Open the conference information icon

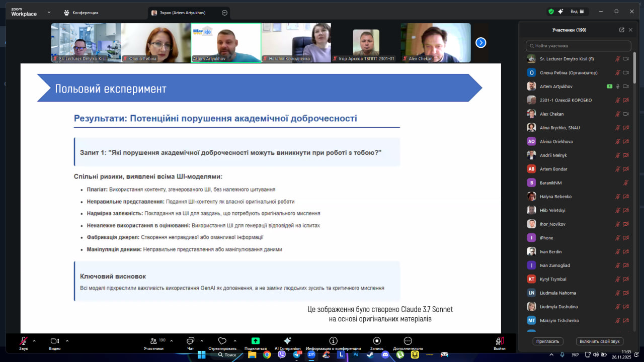(333, 341)
